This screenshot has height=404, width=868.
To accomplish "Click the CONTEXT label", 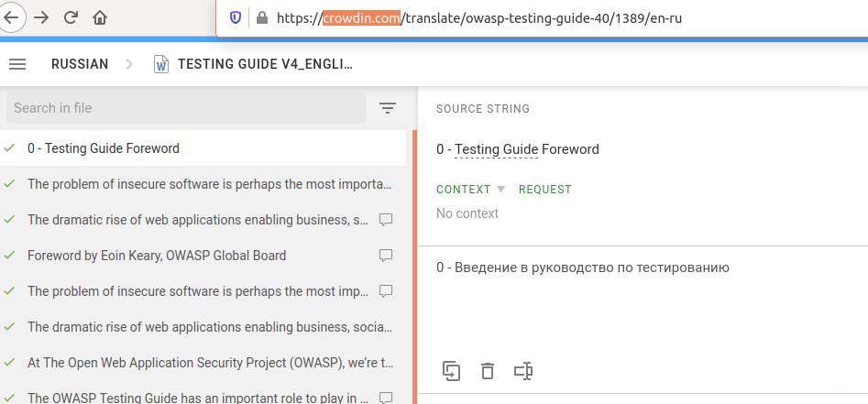I will point(464,190).
